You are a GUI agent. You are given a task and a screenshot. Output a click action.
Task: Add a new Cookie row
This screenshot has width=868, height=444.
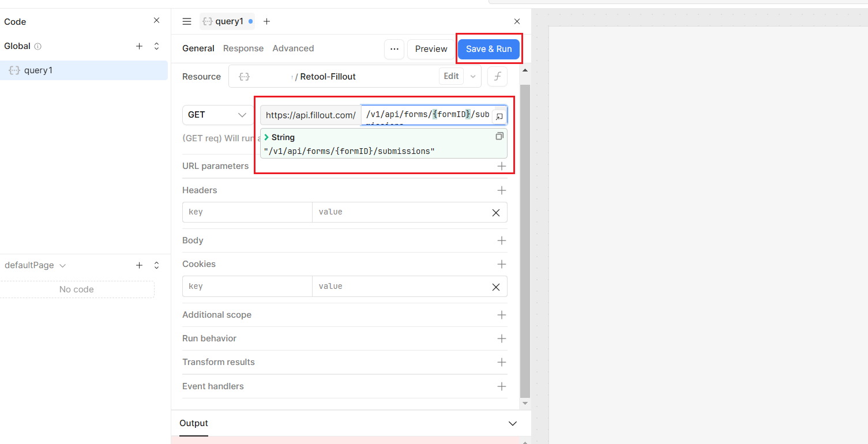click(x=502, y=264)
